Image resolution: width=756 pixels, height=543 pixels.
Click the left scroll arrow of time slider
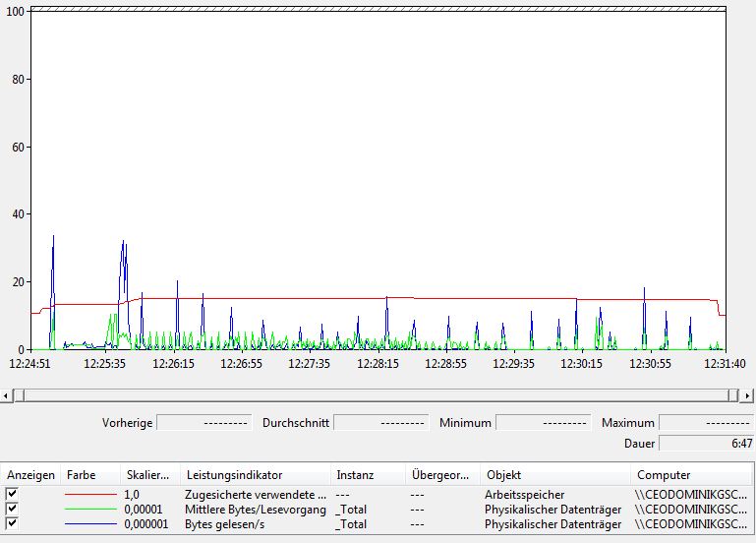(x=6, y=395)
